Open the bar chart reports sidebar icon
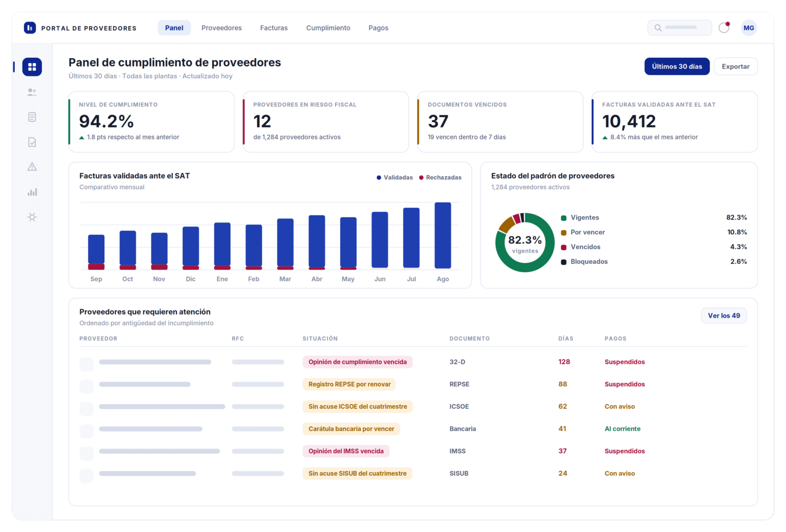 (32, 192)
